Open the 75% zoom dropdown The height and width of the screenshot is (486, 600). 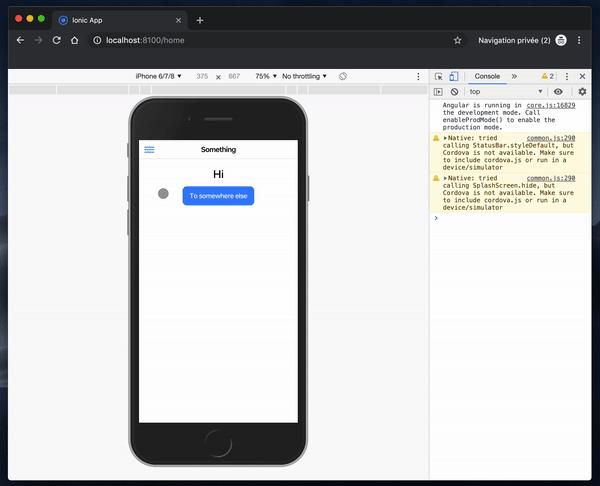tap(265, 76)
